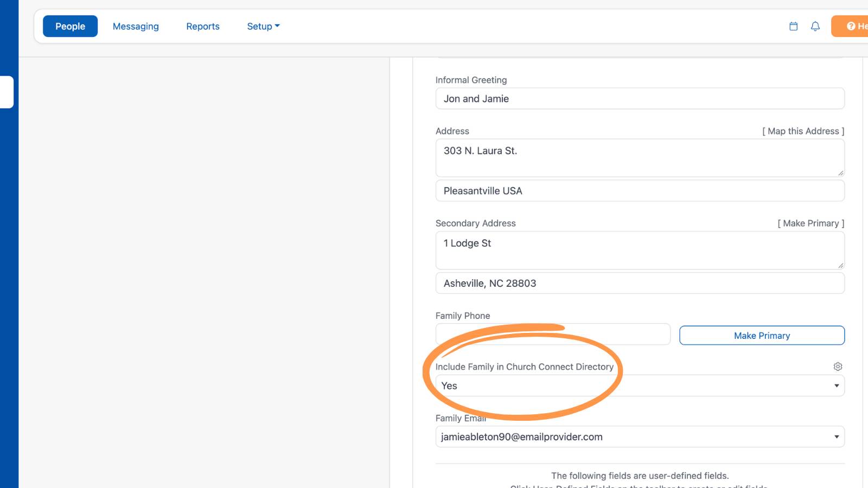Expand the Setup dropdown menu
The height and width of the screenshot is (488, 868).
coord(263,26)
